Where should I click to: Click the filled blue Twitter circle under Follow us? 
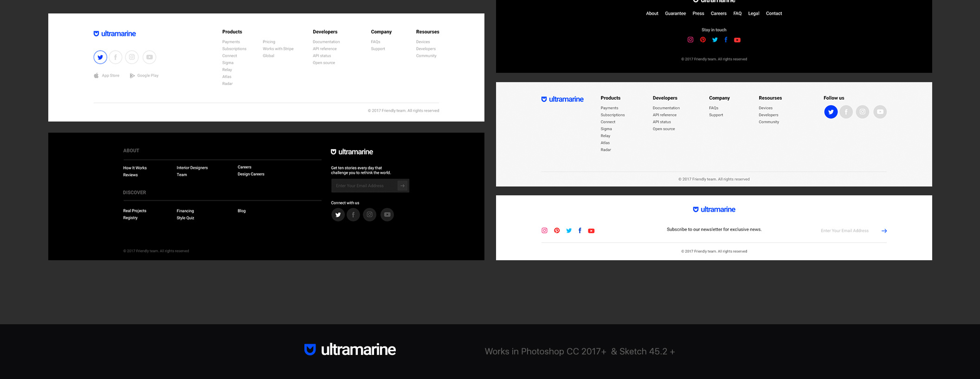831,112
